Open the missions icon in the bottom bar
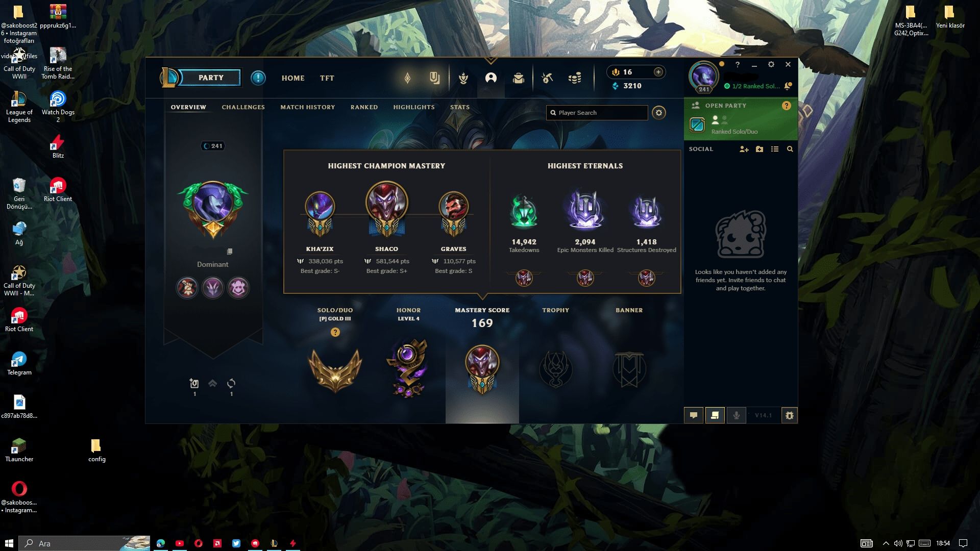 715,415
